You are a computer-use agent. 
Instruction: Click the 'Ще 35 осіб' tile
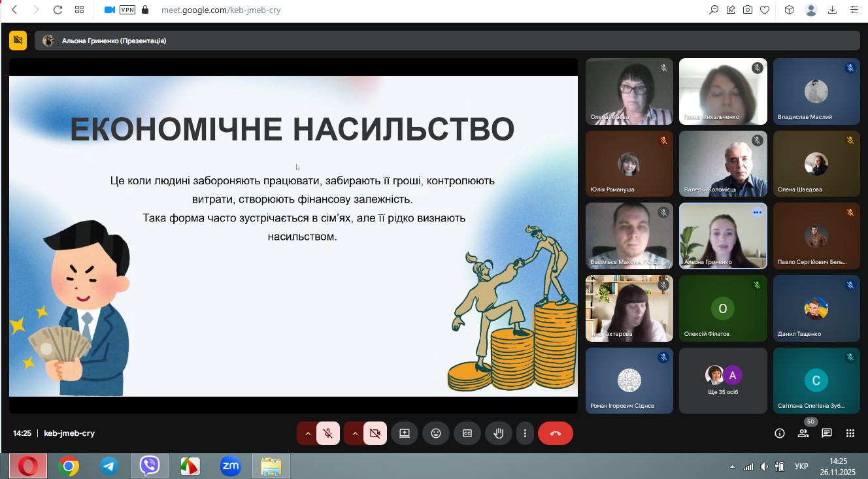pyautogui.click(x=722, y=380)
